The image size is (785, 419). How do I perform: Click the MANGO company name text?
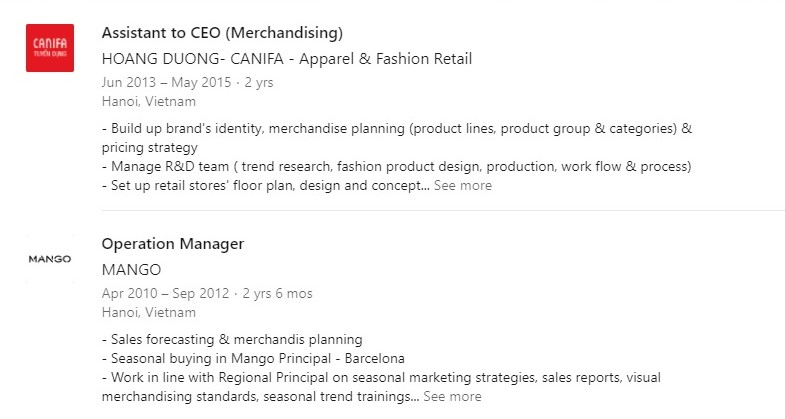pos(131,270)
